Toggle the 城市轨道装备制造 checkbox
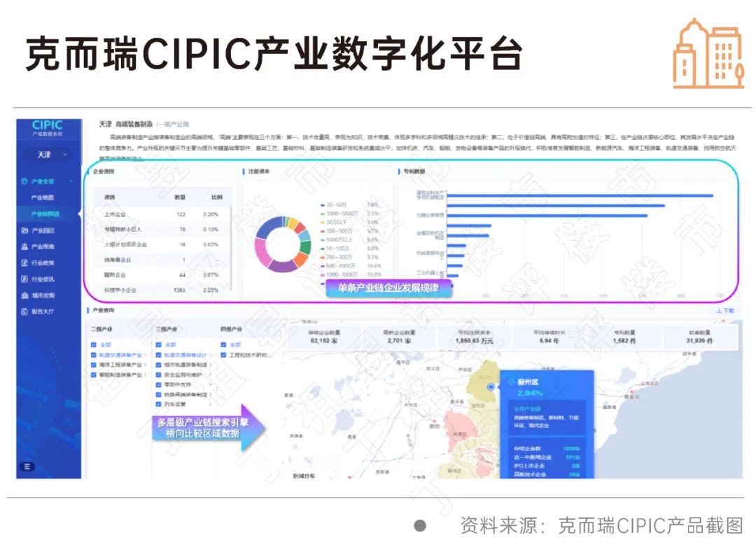 159,365
